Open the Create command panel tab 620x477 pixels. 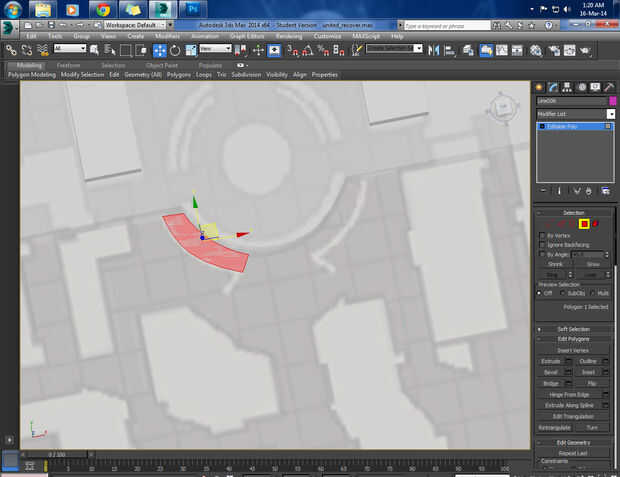pos(539,87)
